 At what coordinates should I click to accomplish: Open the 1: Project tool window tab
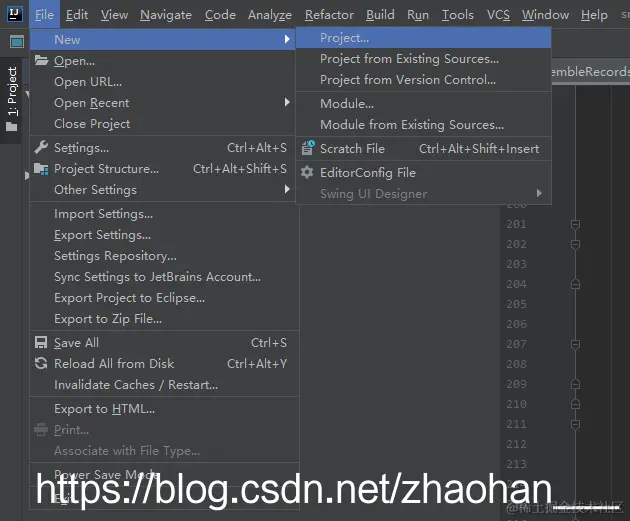click(12, 99)
